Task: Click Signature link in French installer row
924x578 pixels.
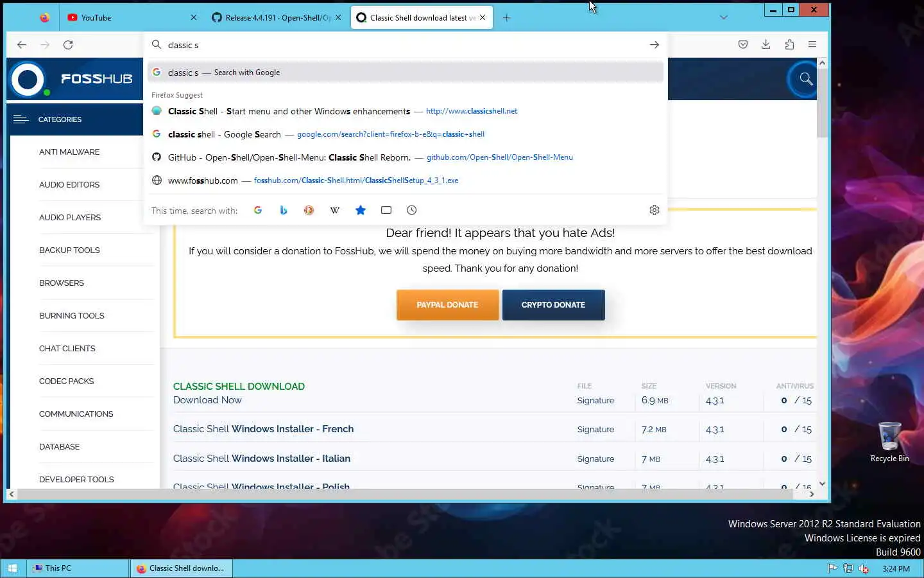Action: (x=595, y=430)
